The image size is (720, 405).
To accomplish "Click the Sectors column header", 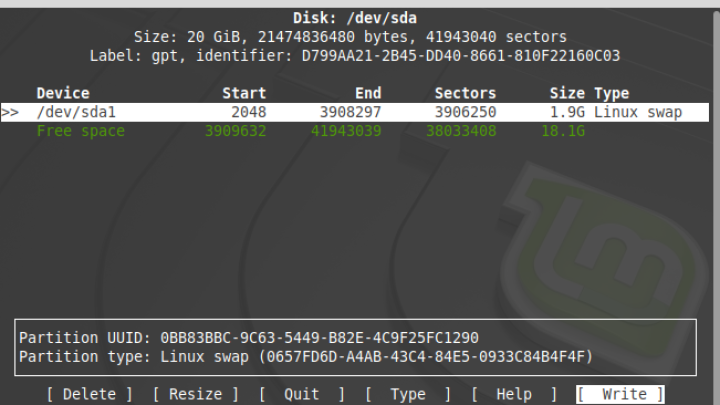I will point(465,94).
